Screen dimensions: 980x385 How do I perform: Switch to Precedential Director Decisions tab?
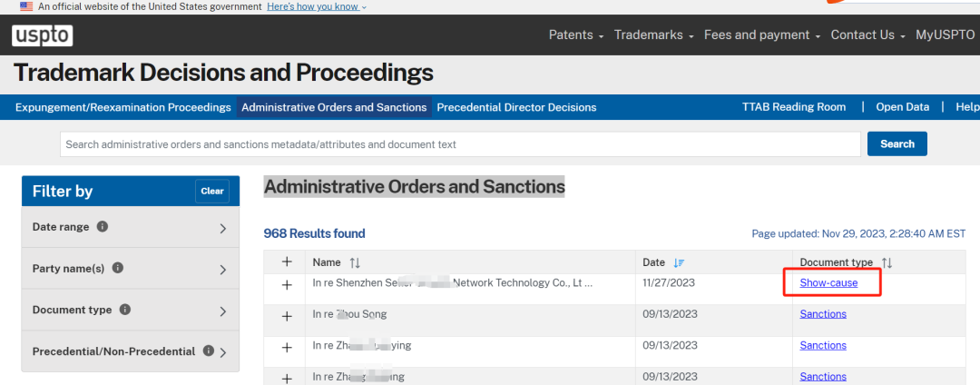516,107
